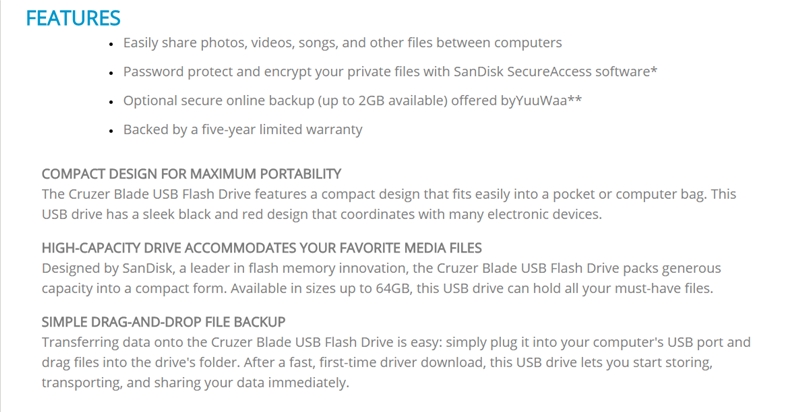
Task: Click the five-year limited warranty bullet
Action: point(243,130)
